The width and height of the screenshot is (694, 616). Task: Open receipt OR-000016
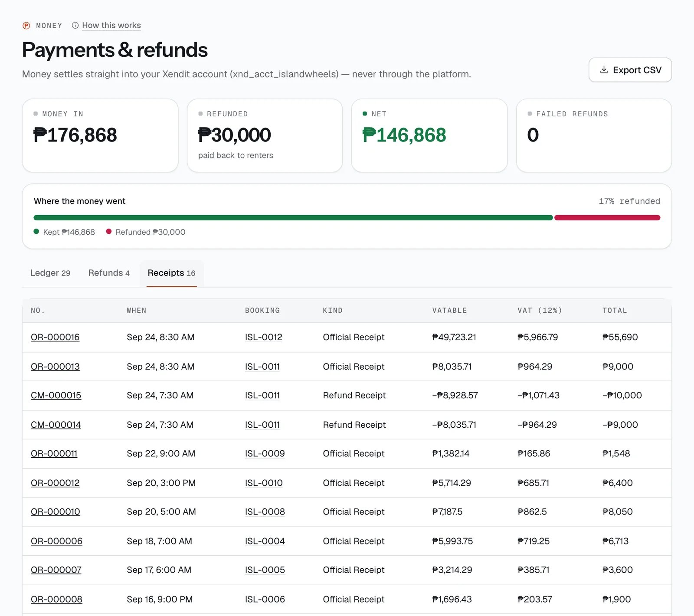[55, 337]
